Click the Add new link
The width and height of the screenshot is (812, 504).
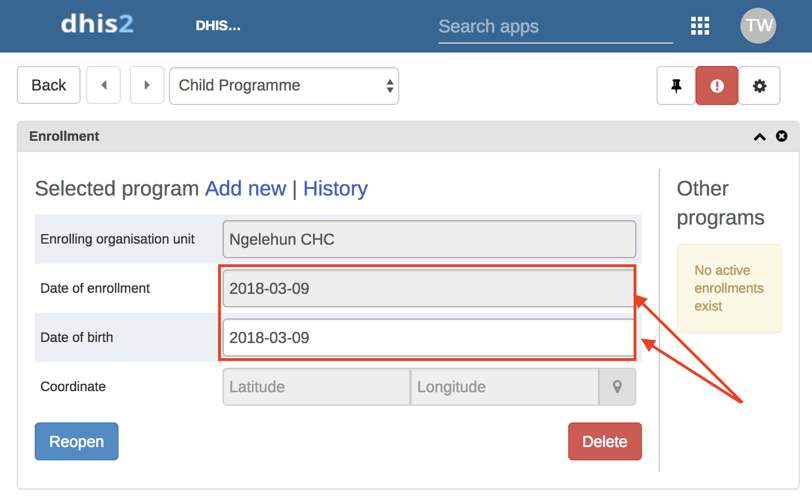(x=246, y=189)
